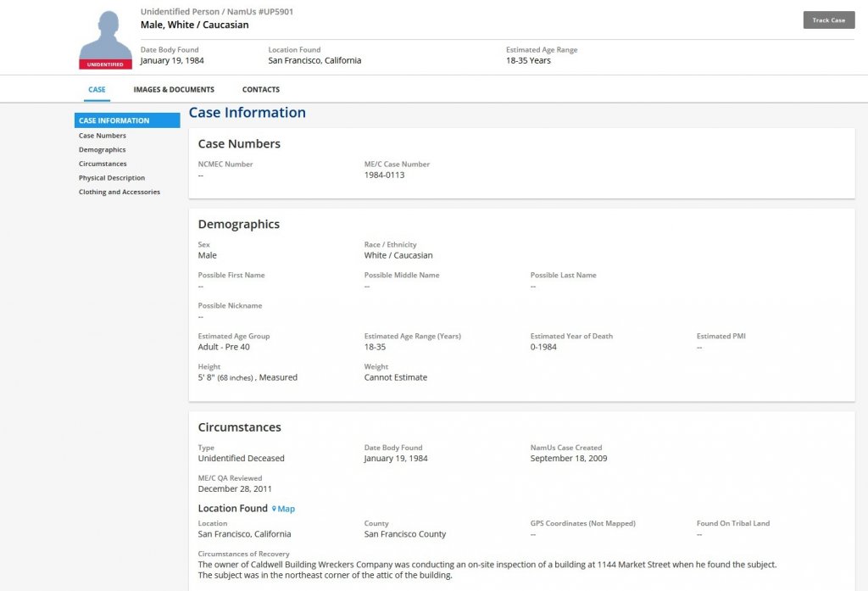This screenshot has height=591, width=868.
Task: Click the blue Case Information page heading
Action: click(247, 113)
